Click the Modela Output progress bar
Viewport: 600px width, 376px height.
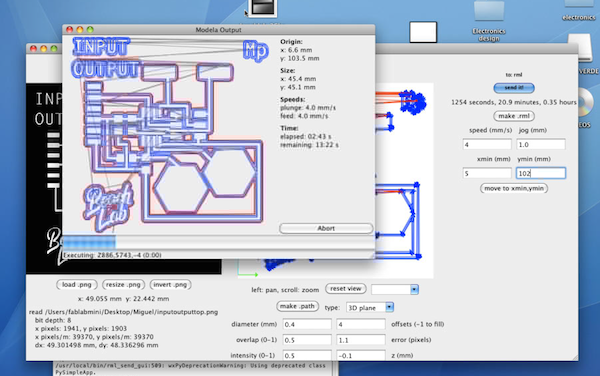pos(218,243)
